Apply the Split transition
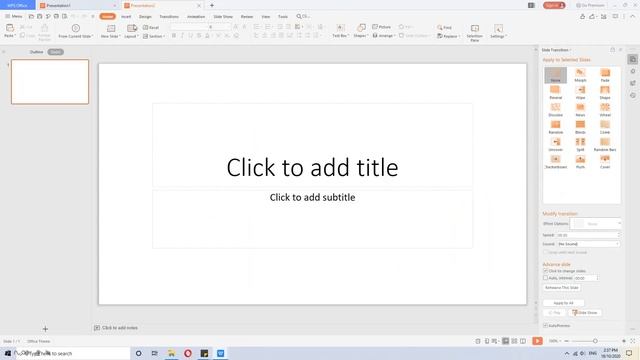The image size is (640, 360). point(580,144)
